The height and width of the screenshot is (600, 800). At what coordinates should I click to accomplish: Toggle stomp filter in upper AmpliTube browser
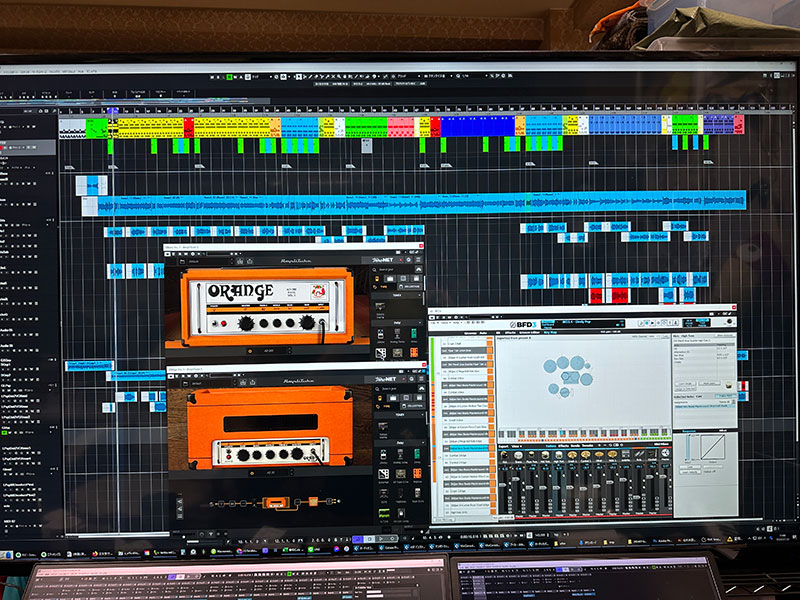pos(378,279)
